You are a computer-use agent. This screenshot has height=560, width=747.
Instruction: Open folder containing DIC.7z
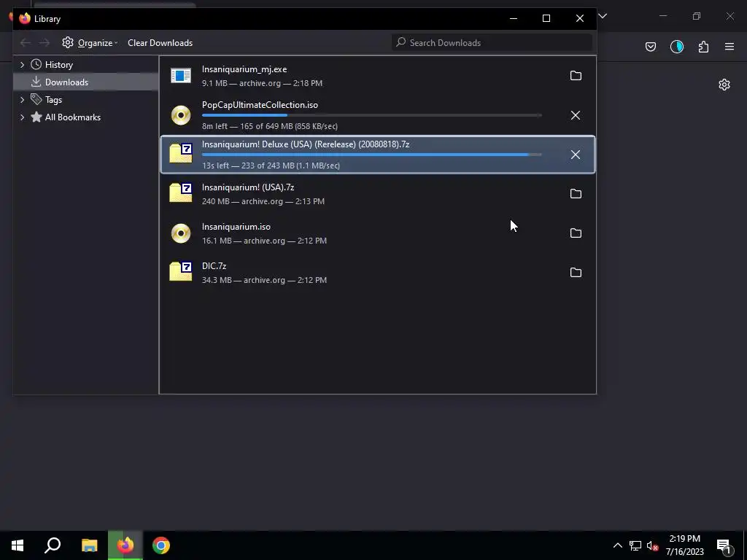tap(576, 273)
